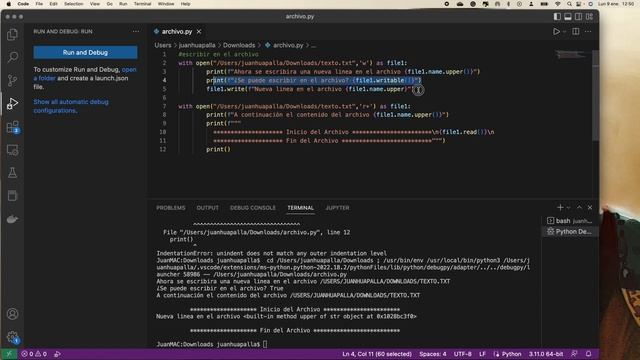The image size is (640, 360).
Task: Change encoding via UTF-8 status item
Action: pos(462,354)
